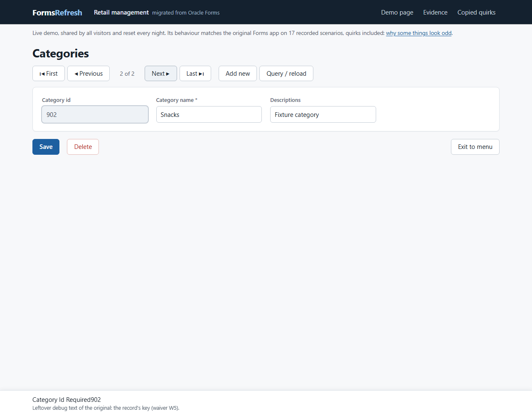The image size is (532, 416).
Task: Open the Copied quirks nav link
Action: point(476,12)
